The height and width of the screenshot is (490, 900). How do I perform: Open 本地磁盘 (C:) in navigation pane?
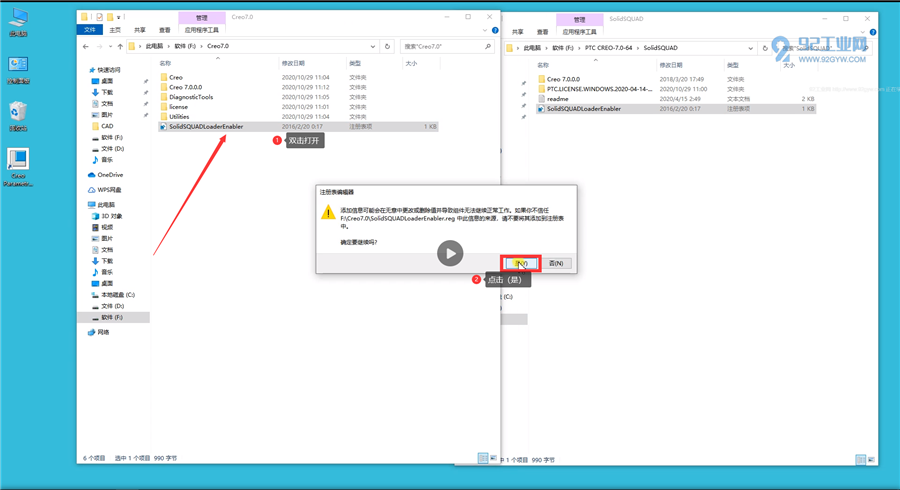tap(118, 295)
